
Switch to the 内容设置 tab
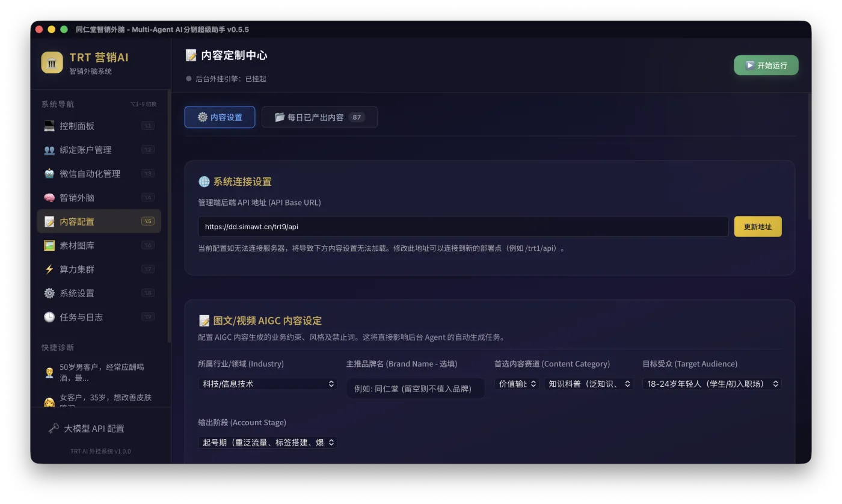(x=220, y=117)
